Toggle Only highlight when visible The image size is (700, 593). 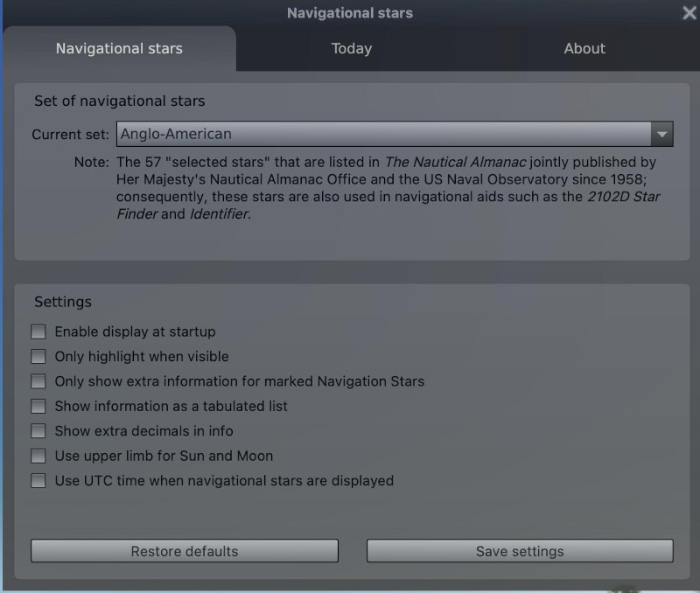click(38, 357)
